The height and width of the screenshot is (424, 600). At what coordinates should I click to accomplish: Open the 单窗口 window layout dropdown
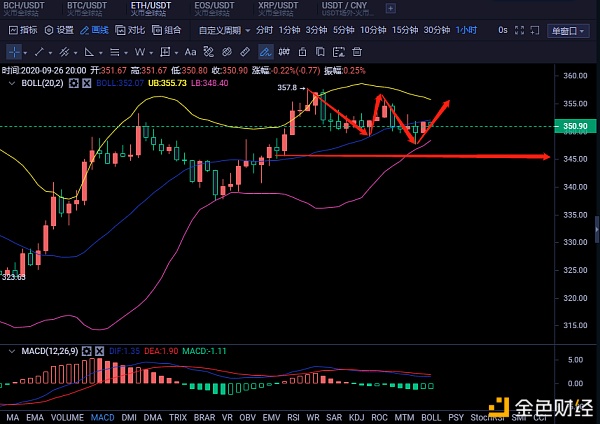[x=568, y=31]
